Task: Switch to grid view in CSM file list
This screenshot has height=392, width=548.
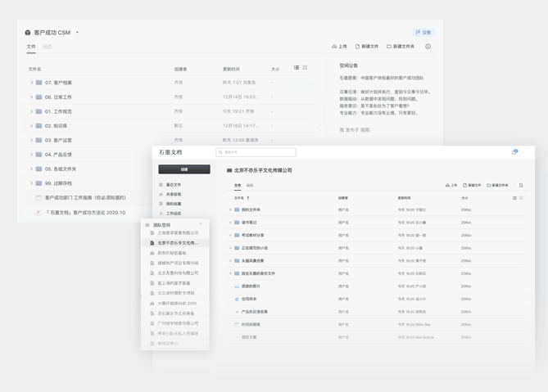Action: click(305, 68)
